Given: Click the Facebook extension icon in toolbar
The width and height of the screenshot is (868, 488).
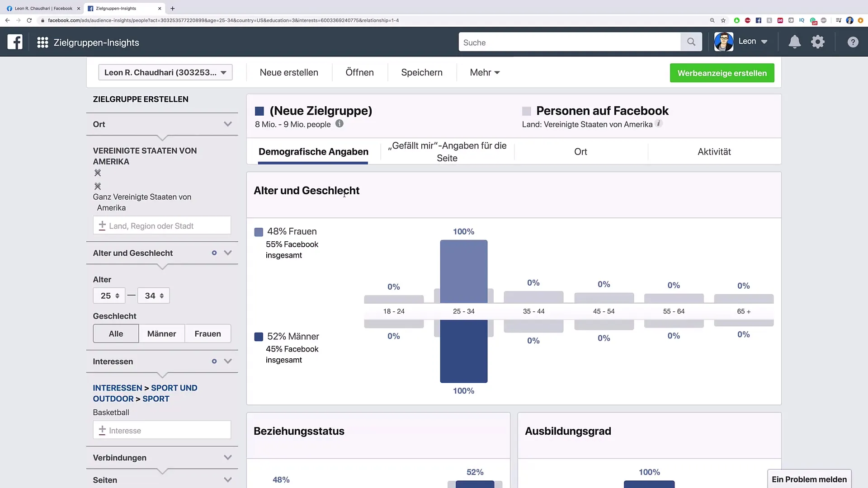Looking at the screenshot, I should click(759, 20).
